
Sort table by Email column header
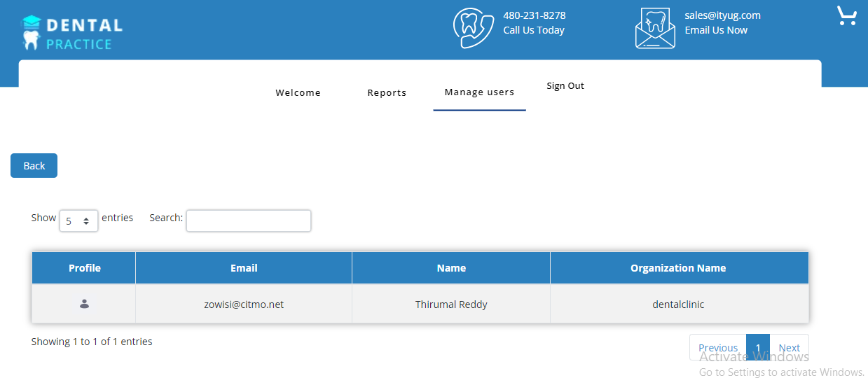(x=244, y=268)
